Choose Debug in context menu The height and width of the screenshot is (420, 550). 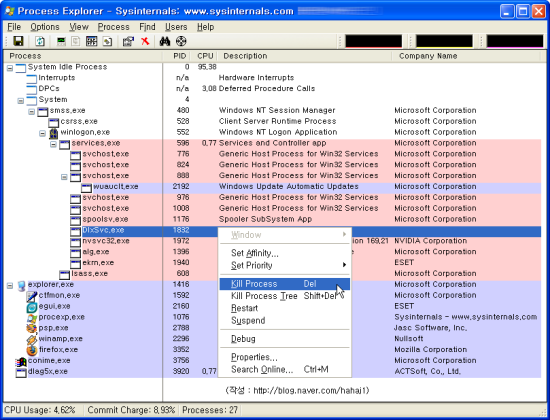pos(284,339)
